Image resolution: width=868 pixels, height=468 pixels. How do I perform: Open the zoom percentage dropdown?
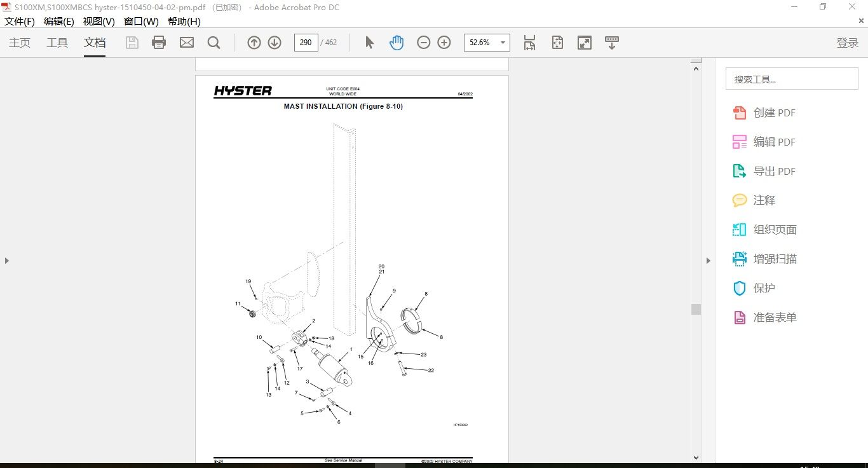click(x=502, y=42)
